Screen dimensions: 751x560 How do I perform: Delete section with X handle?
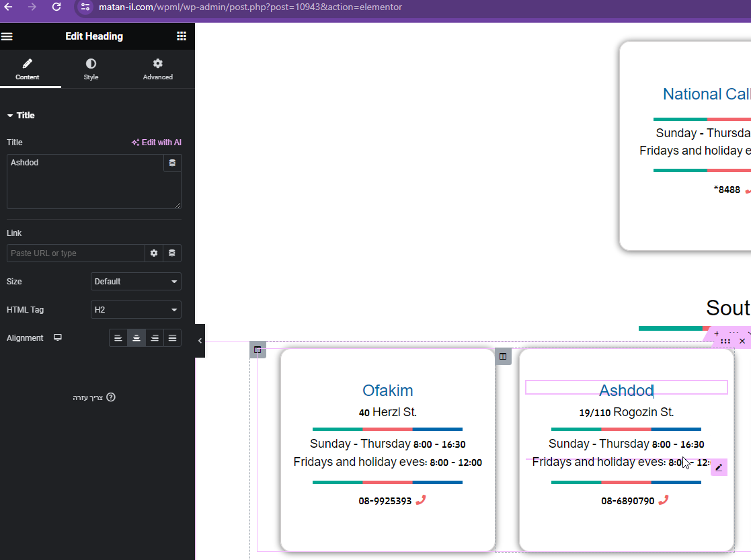click(x=742, y=341)
